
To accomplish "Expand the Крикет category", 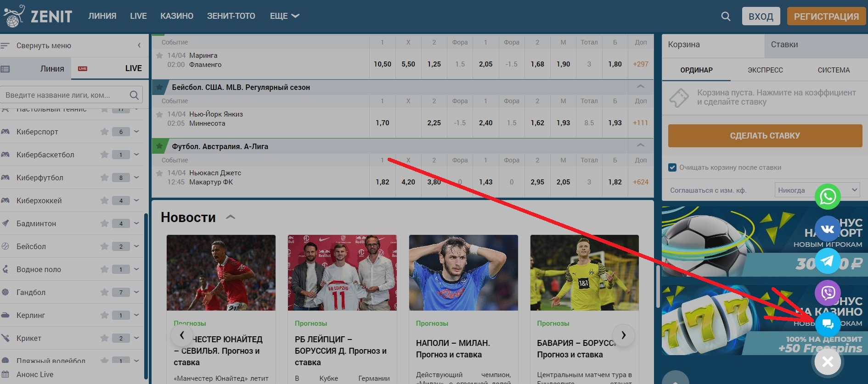I will 136,338.
